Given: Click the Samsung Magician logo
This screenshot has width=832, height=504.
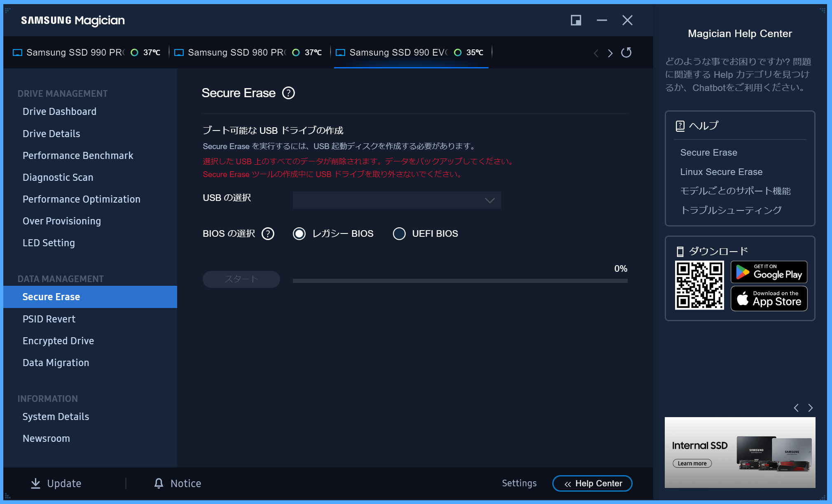Looking at the screenshot, I should [73, 21].
